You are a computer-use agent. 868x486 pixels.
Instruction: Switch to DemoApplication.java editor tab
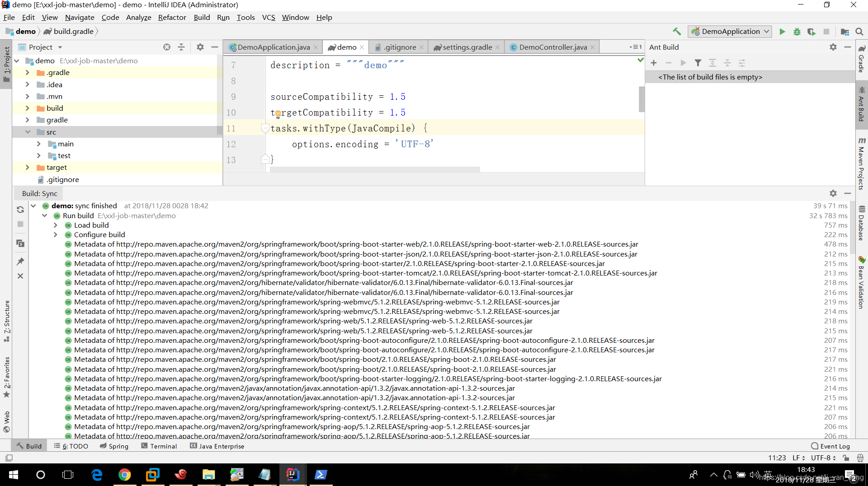(x=274, y=47)
